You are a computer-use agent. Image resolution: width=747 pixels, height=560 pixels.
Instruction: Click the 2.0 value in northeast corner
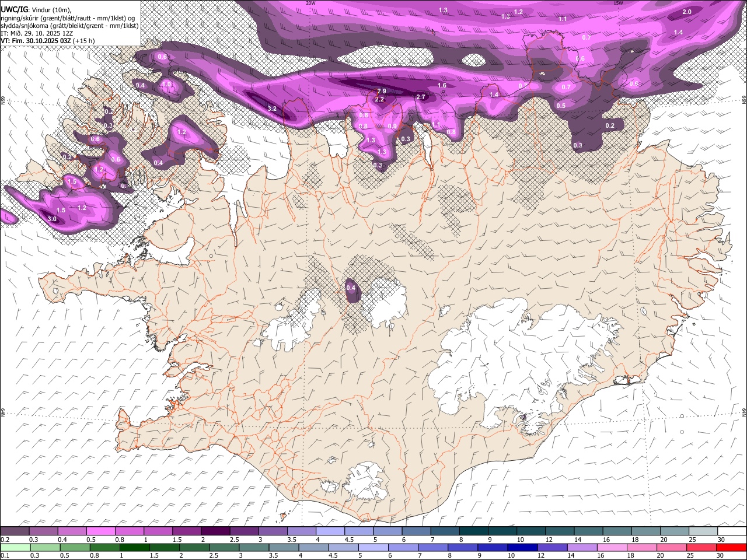click(687, 12)
